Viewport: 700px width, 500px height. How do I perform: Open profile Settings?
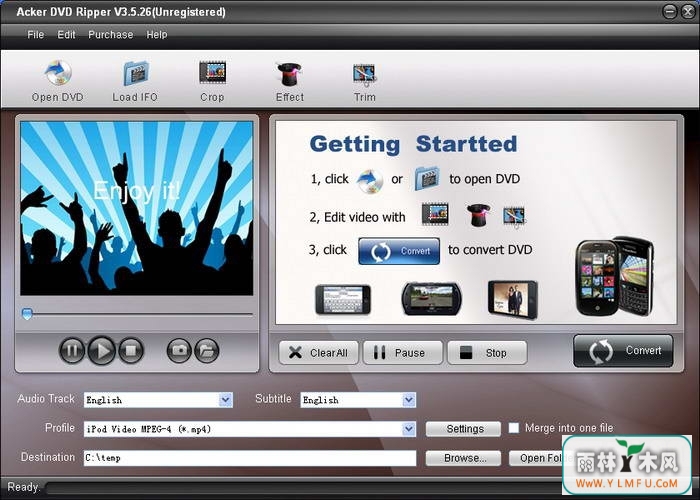tap(463, 429)
